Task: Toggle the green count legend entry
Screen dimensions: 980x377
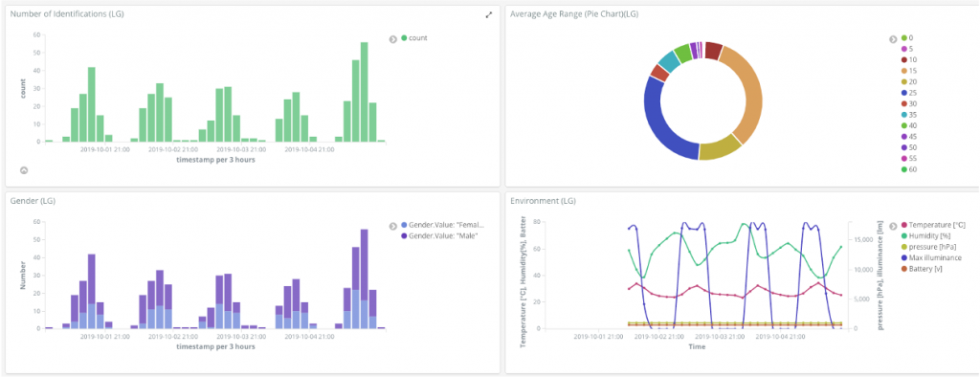Action: click(x=414, y=38)
